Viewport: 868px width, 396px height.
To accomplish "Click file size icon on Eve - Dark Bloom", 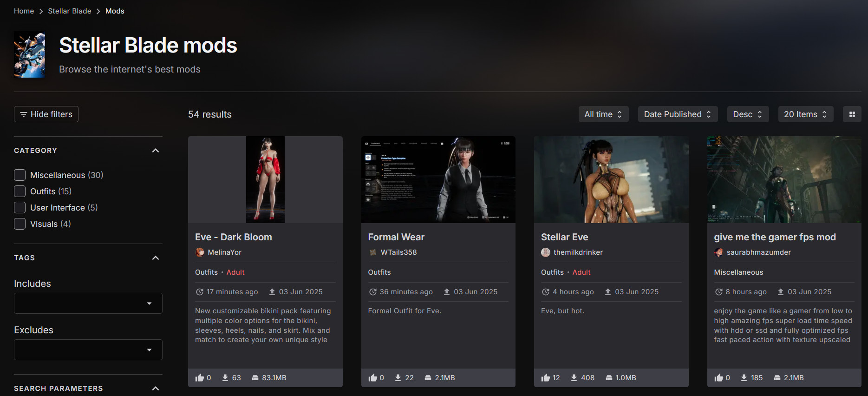I will (x=255, y=378).
